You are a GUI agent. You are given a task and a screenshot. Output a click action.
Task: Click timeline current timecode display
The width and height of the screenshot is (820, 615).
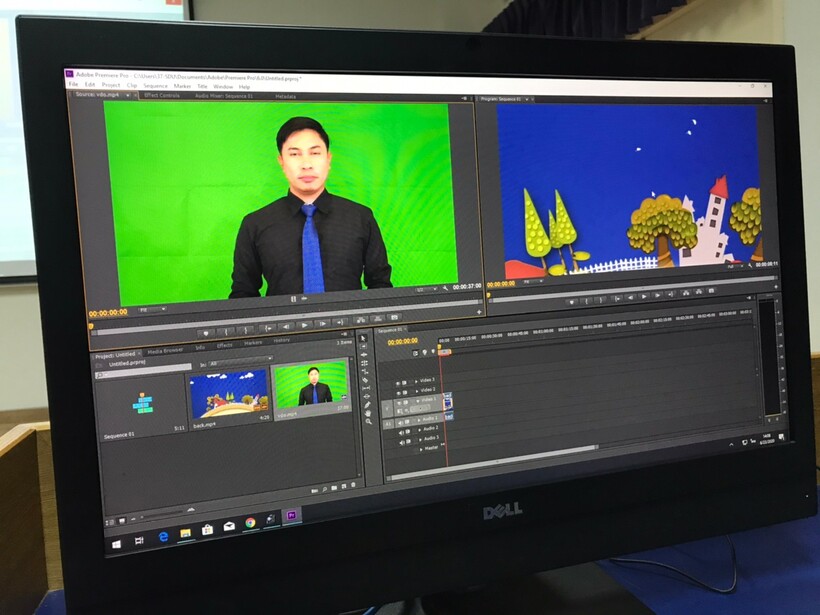click(x=402, y=341)
